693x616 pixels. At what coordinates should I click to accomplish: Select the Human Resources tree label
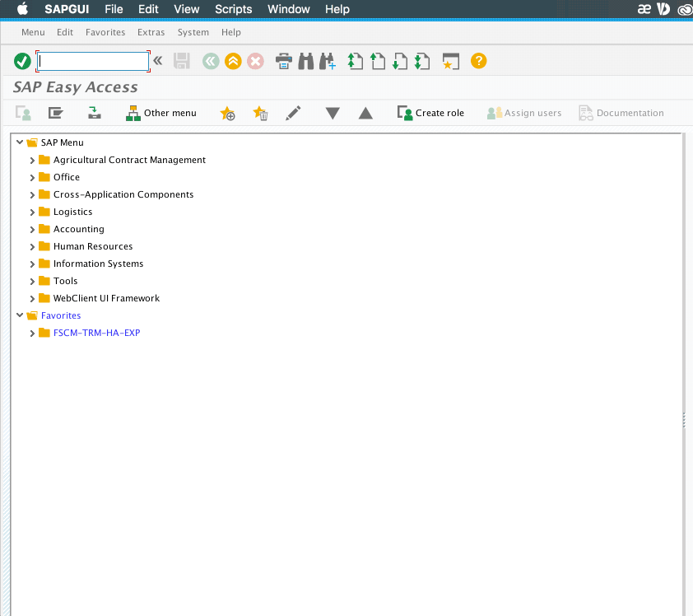click(93, 246)
